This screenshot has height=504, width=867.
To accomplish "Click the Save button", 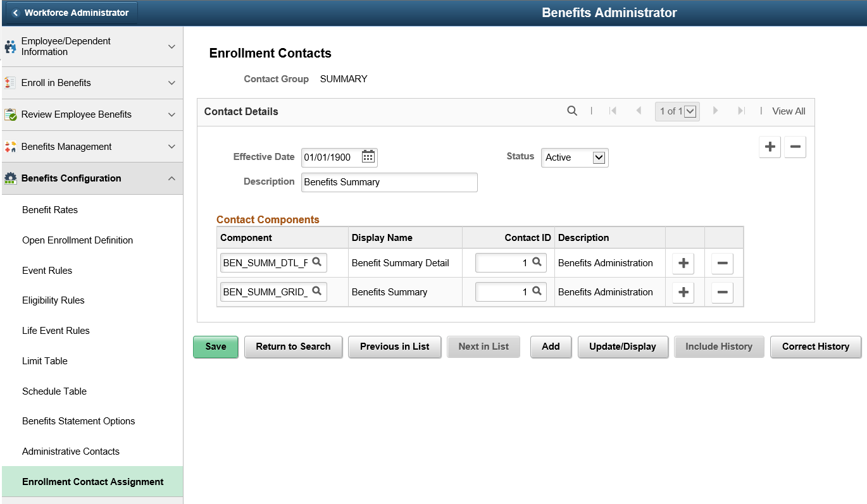I will pos(216,347).
